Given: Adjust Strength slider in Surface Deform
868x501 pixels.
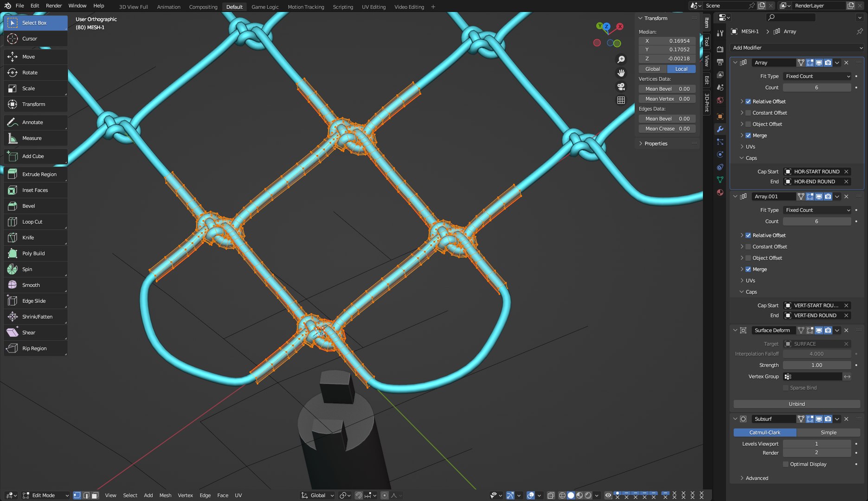Looking at the screenshot, I should [x=817, y=365].
